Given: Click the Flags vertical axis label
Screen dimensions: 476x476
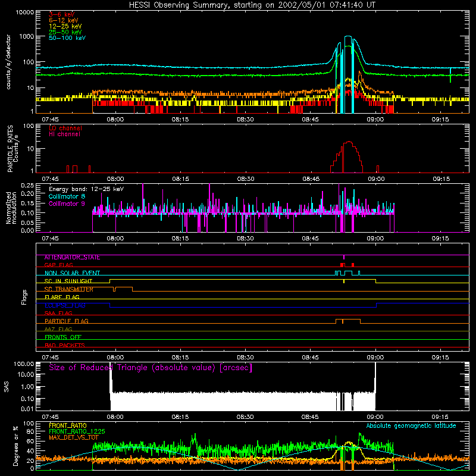Looking at the screenshot, I should pyautogui.click(x=24, y=297).
